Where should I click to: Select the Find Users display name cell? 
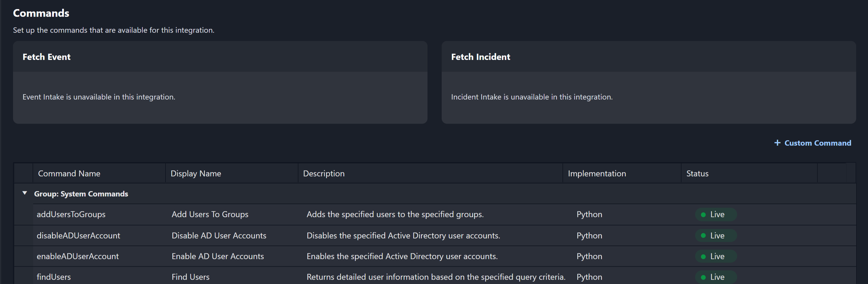point(190,277)
